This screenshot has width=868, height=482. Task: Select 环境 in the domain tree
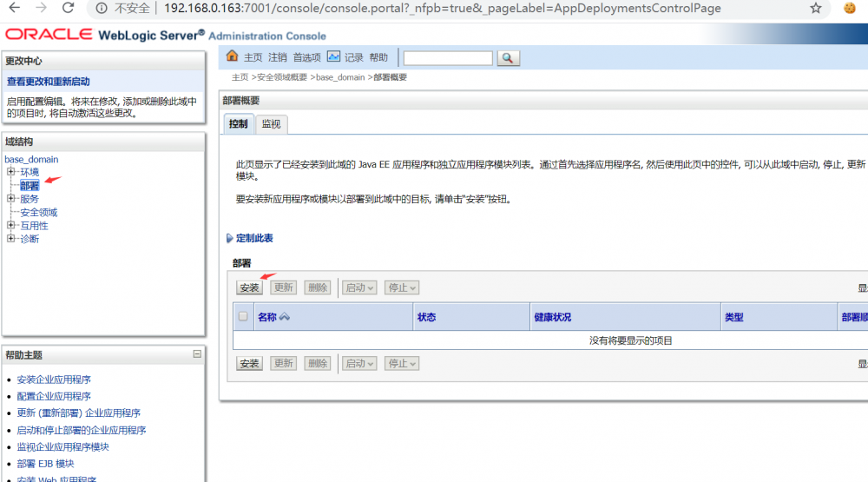pos(30,172)
